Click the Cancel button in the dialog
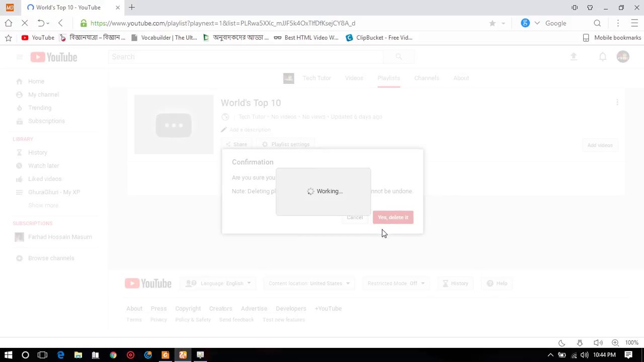 355,217
